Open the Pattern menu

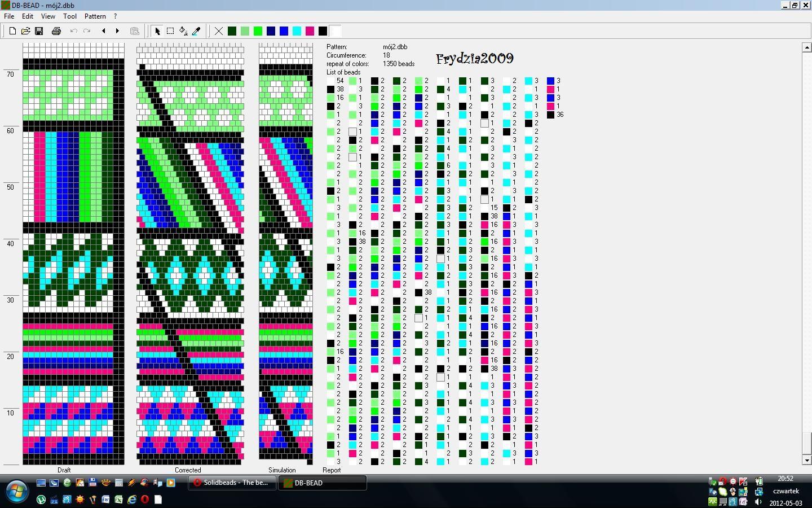pyautogui.click(x=95, y=16)
